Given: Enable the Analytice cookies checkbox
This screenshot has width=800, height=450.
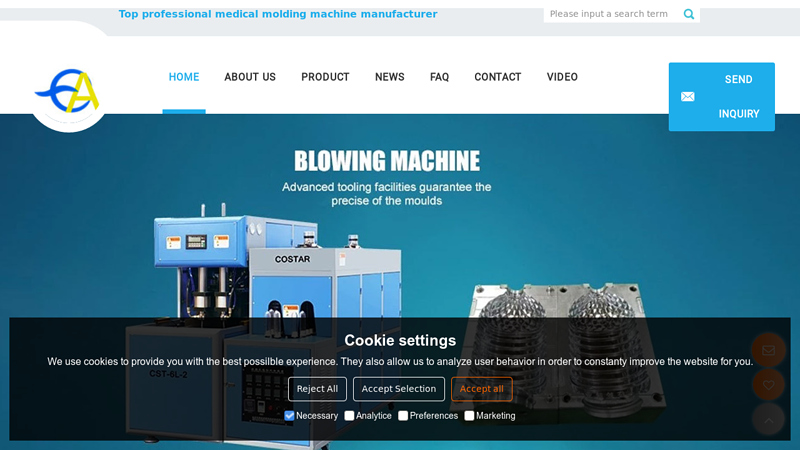Looking at the screenshot, I should coord(349,416).
